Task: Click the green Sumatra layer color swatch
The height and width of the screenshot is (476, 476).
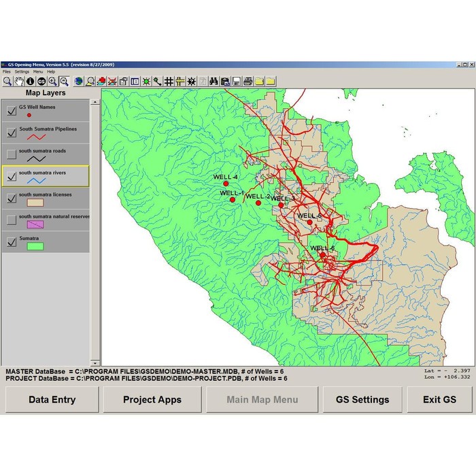Action: [x=35, y=245]
